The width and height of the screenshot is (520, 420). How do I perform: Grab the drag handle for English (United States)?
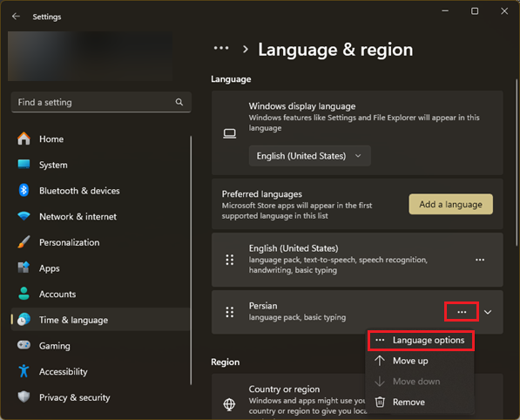[229, 260]
